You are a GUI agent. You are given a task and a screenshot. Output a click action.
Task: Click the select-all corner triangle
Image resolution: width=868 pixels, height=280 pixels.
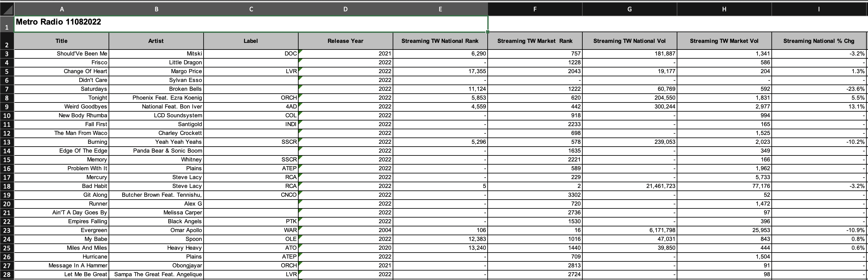7,9
